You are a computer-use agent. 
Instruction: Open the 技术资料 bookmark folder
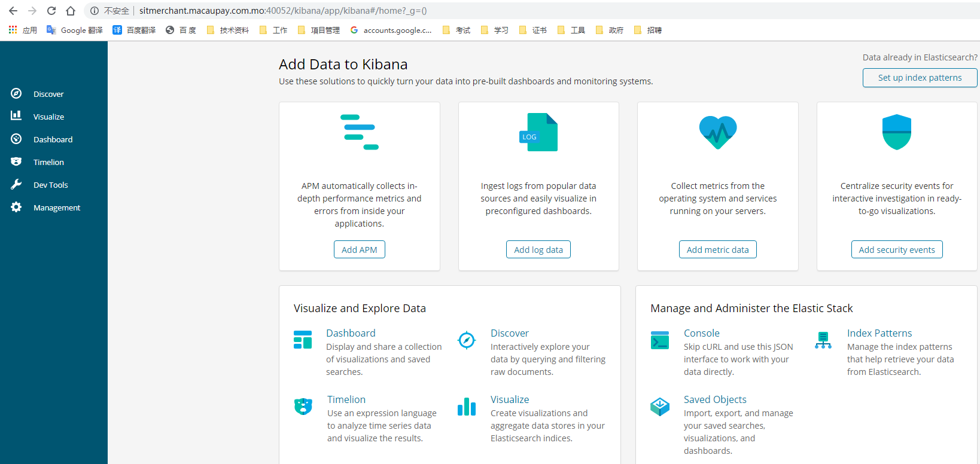[227, 30]
